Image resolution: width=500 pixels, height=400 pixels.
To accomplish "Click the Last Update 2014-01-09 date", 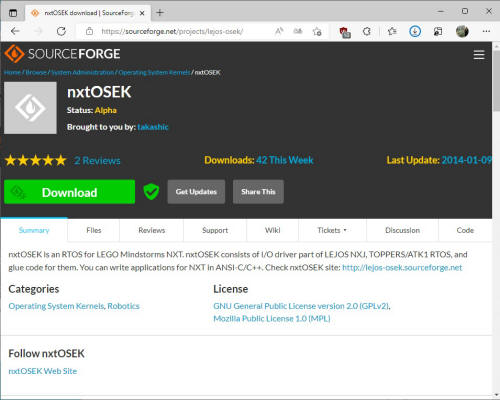I will pyautogui.click(x=467, y=160).
